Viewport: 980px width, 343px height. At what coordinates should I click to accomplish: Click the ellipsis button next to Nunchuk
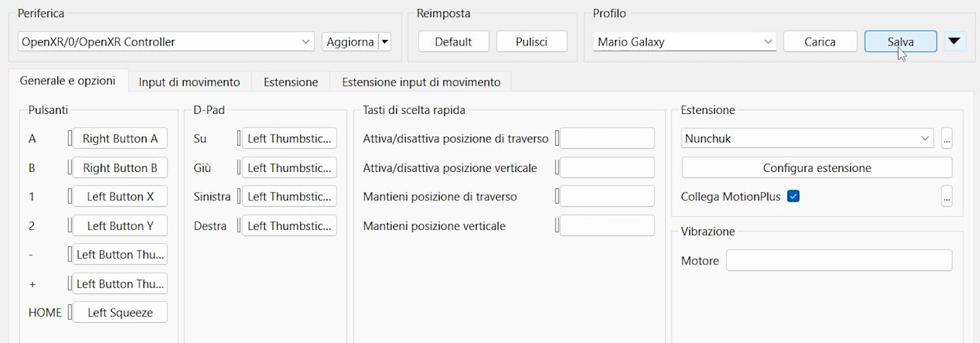tap(946, 139)
